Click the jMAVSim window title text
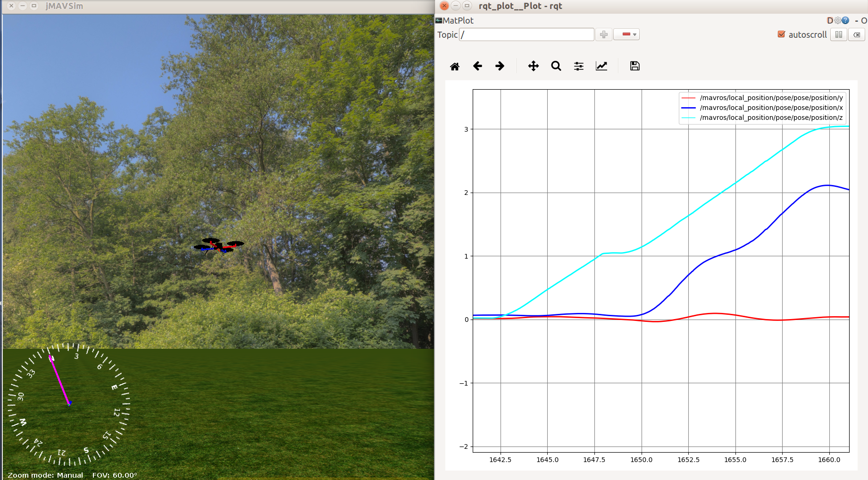The width and height of the screenshot is (868, 480). pos(64,6)
